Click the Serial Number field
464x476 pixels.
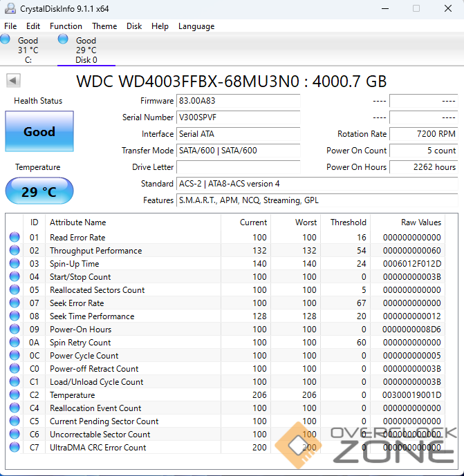click(x=238, y=117)
